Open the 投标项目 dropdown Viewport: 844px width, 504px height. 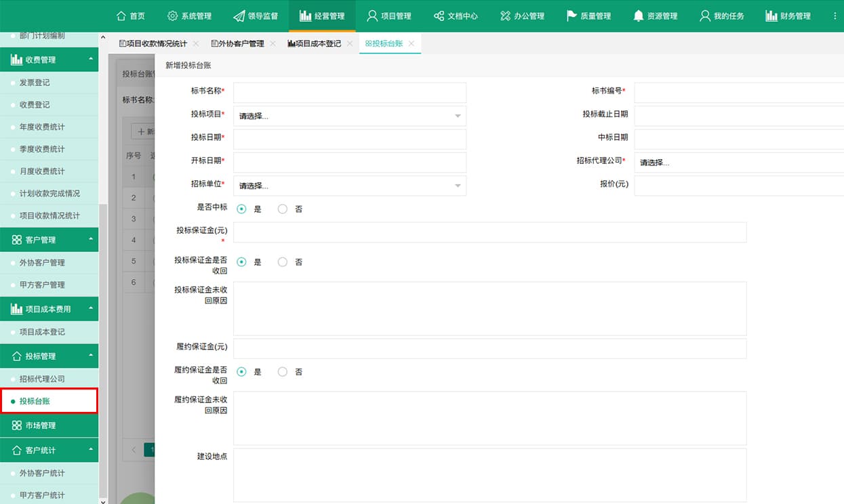[x=350, y=116]
